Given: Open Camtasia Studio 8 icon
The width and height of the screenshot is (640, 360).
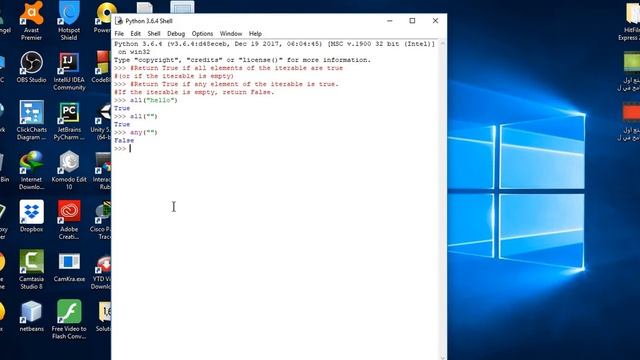Looking at the screenshot, I should click(x=31, y=271).
